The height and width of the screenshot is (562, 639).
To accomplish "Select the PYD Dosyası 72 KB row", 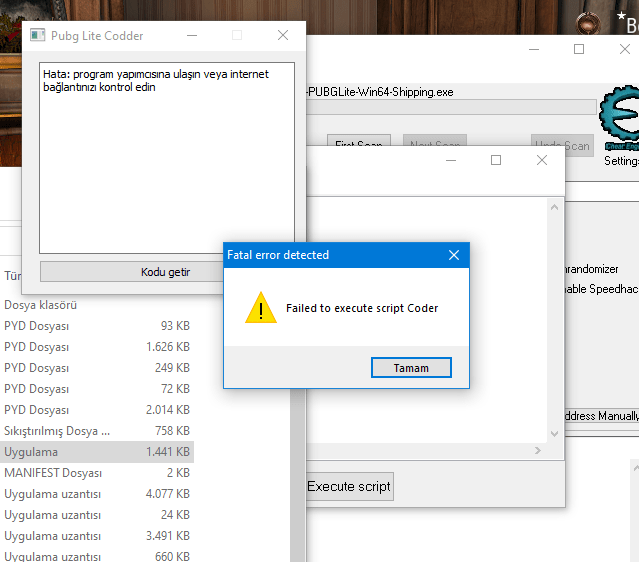I will (x=97, y=389).
